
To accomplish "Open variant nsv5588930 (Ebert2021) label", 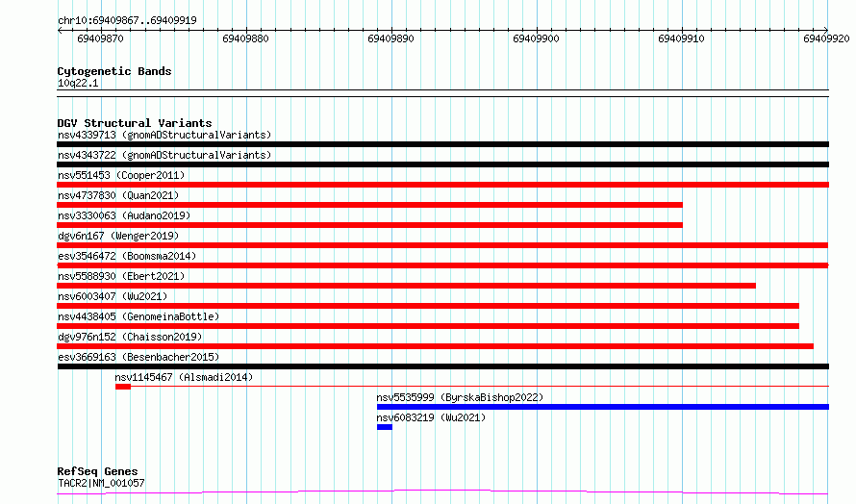I will point(121,276).
